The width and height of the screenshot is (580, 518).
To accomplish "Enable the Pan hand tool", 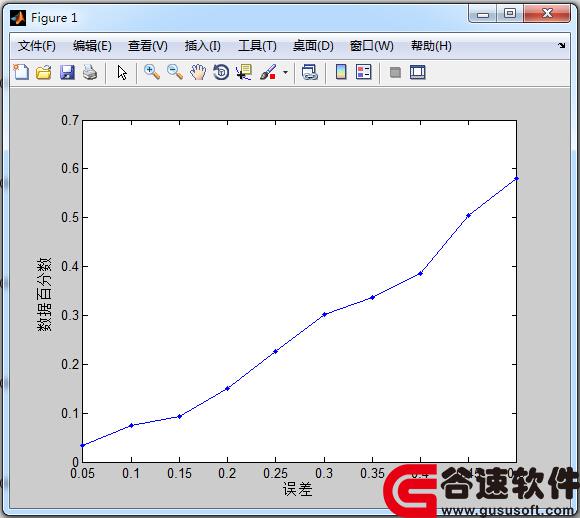I will tap(198, 72).
